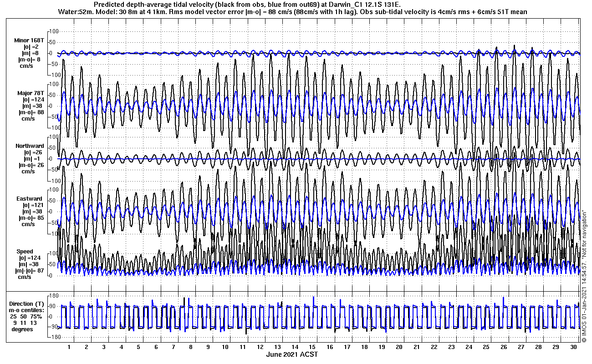The image size is (592, 364).
Task: Click day '12' on the date axis
Action: click(260, 347)
